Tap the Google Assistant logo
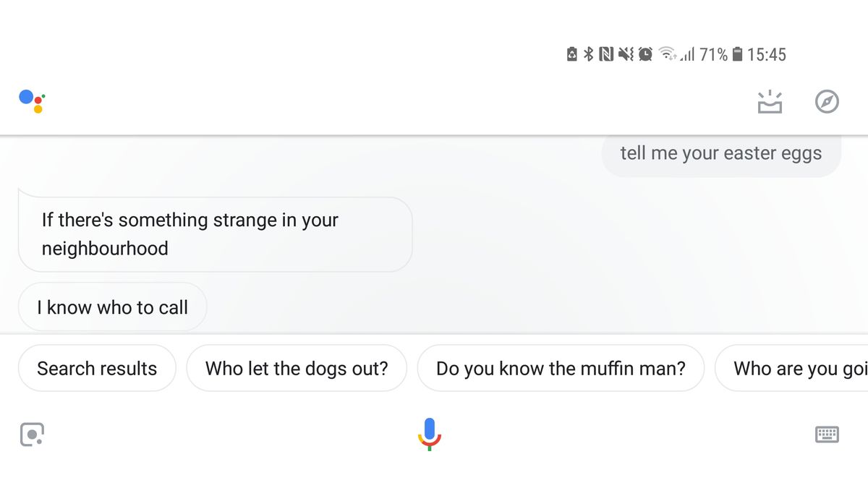 (x=33, y=101)
